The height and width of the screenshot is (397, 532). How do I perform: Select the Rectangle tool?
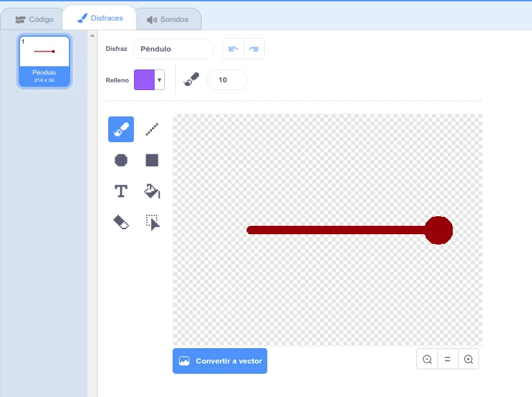151,160
